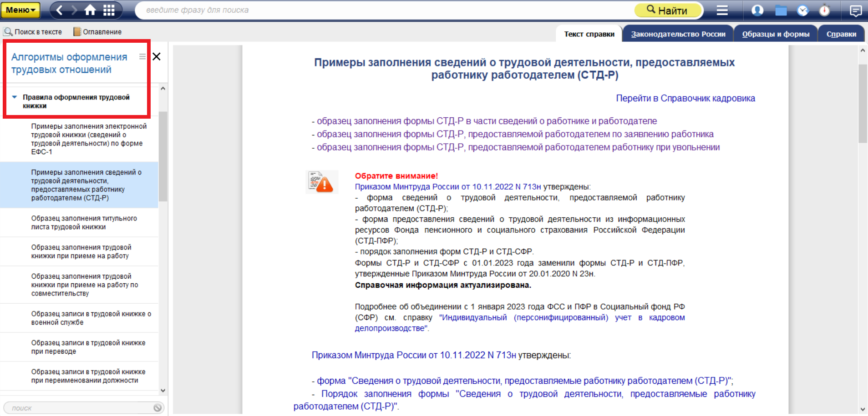The width and height of the screenshot is (868, 416).
Task: Click the sidebar vertical scrollbar thumb
Action: click(163, 156)
